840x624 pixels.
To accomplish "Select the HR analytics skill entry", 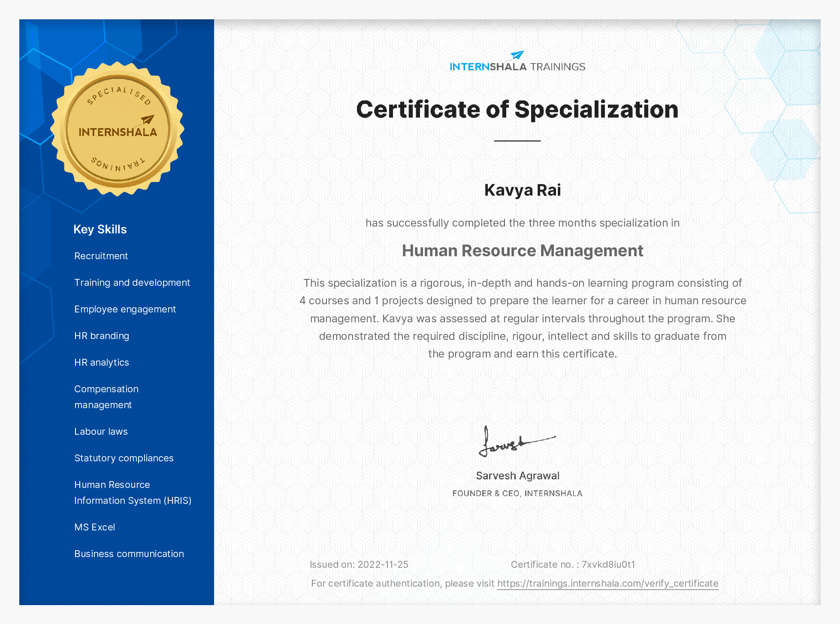I will pos(101,362).
